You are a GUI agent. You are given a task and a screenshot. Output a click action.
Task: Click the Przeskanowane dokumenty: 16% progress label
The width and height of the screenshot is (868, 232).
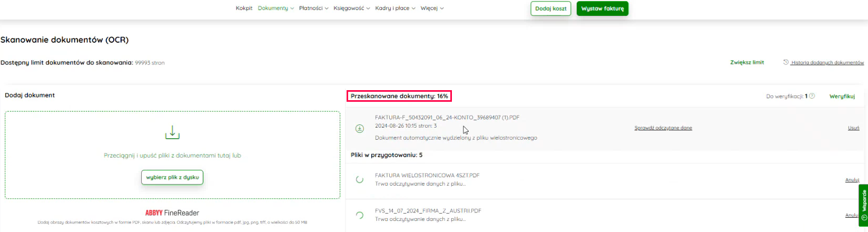(x=399, y=96)
